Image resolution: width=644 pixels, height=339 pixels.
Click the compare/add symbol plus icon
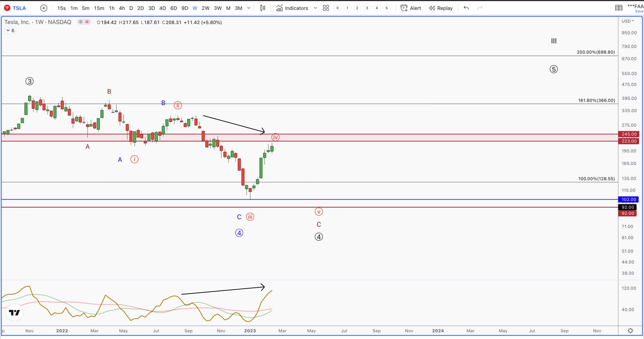click(44, 8)
